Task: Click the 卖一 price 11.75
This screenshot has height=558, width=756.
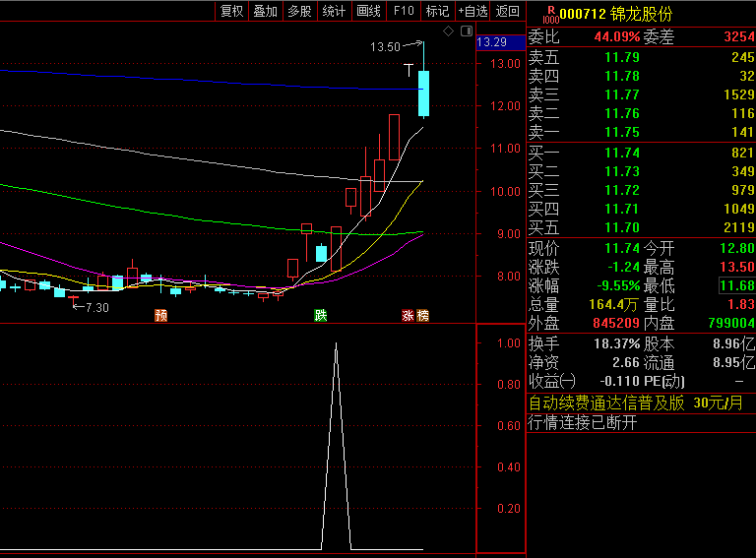Action: click(622, 133)
